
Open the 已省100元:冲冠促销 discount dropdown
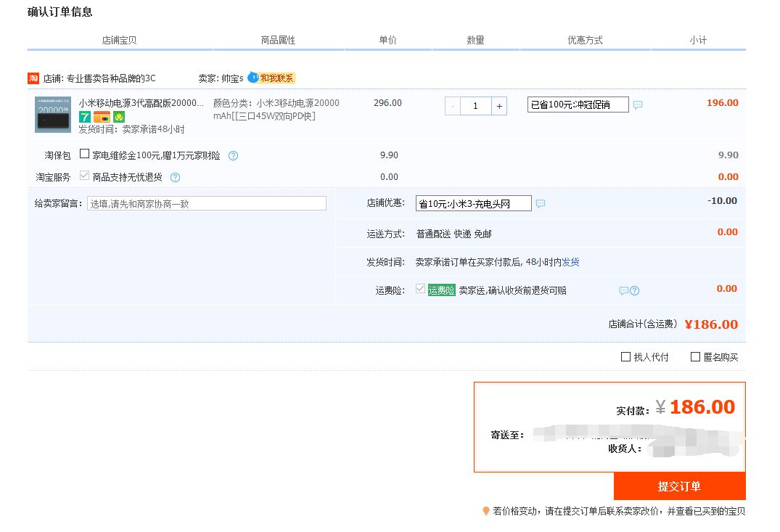coord(578,105)
